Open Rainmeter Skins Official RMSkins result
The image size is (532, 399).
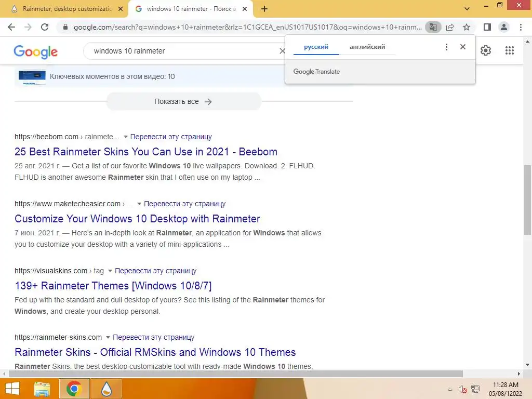click(x=155, y=352)
